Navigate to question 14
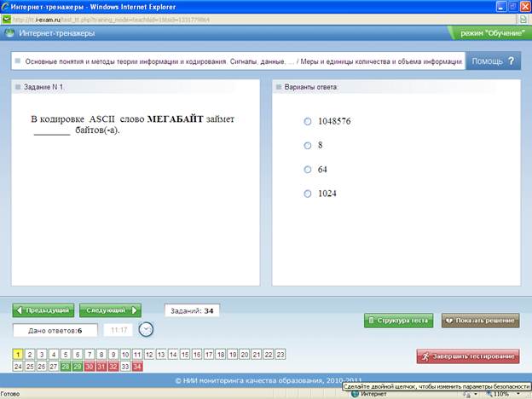The height and width of the screenshot is (399, 532). pyautogui.click(x=173, y=355)
